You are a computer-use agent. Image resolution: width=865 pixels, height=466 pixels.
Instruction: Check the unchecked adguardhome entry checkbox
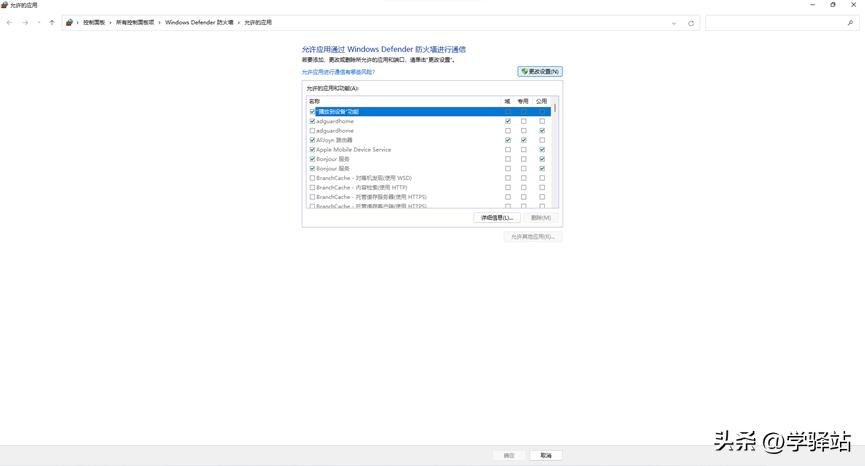pyautogui.click(x=312, y=131)
